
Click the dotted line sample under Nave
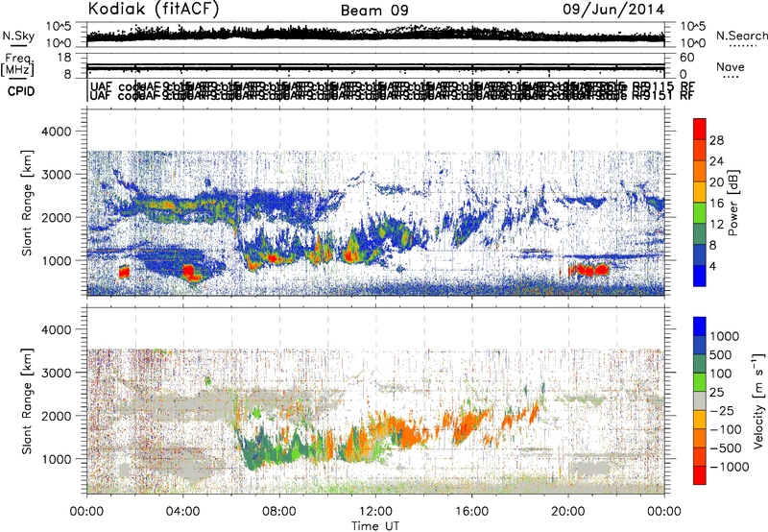point(731,78)
